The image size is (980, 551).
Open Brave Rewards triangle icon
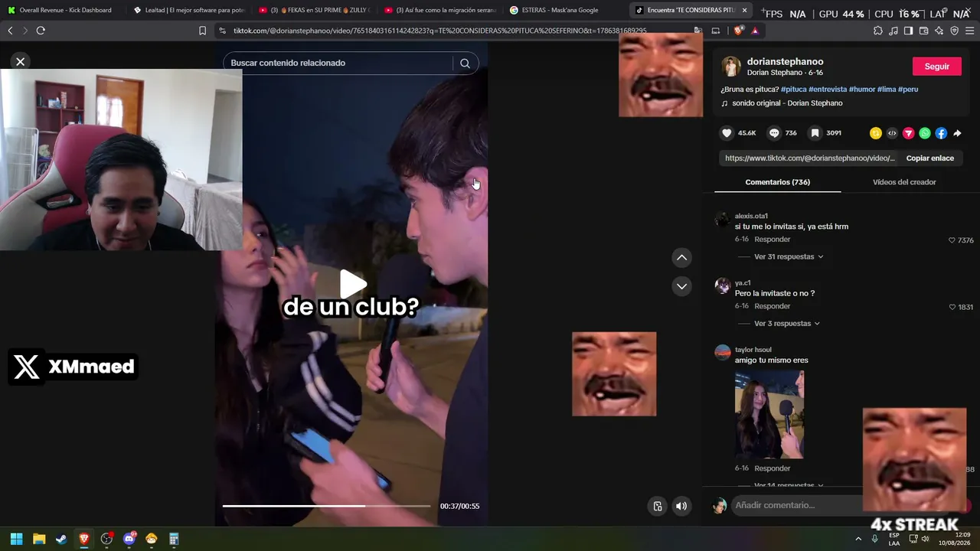(x=755, y=31)
